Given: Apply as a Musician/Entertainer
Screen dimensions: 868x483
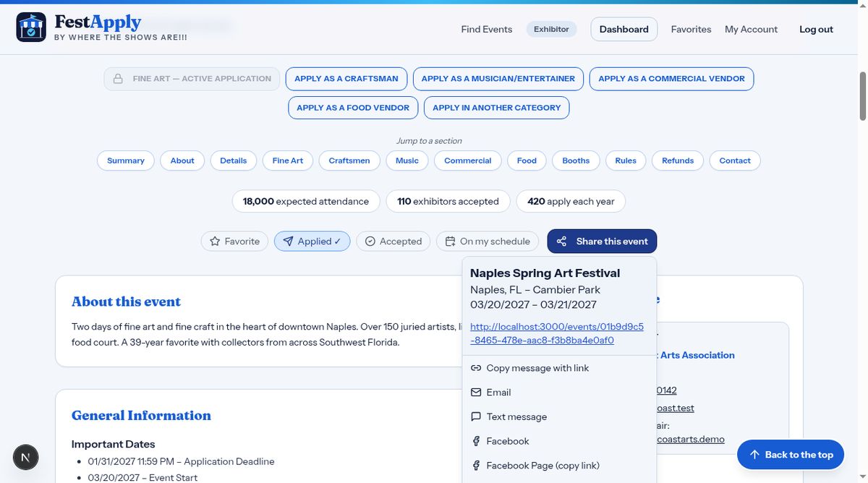Looking at the screenshot, I should click(x=498, y=79).
